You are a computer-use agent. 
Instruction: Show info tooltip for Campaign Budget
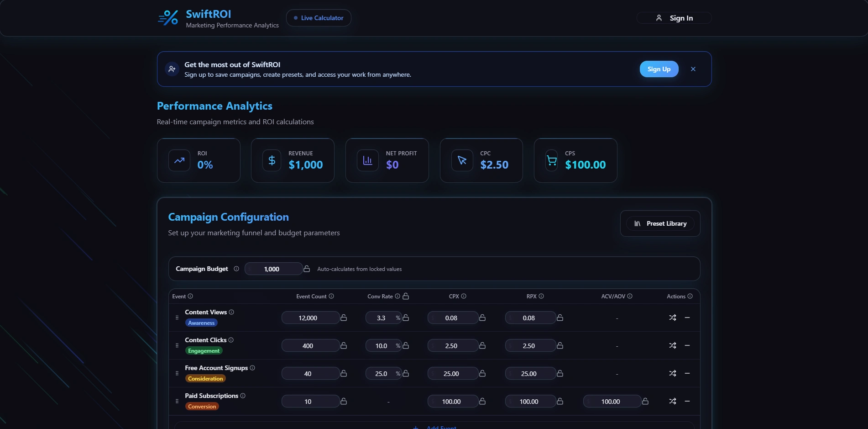[236, 269]
